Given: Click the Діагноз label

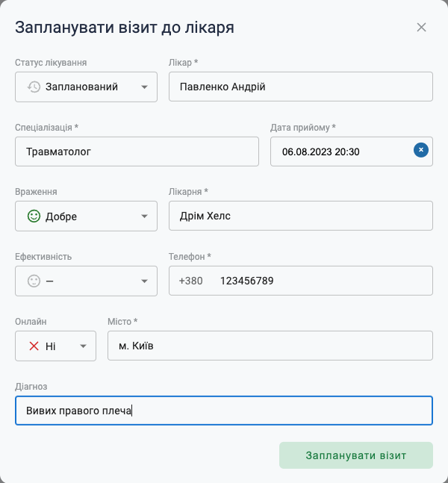Looking at the screenshot, I should (31, 387).
